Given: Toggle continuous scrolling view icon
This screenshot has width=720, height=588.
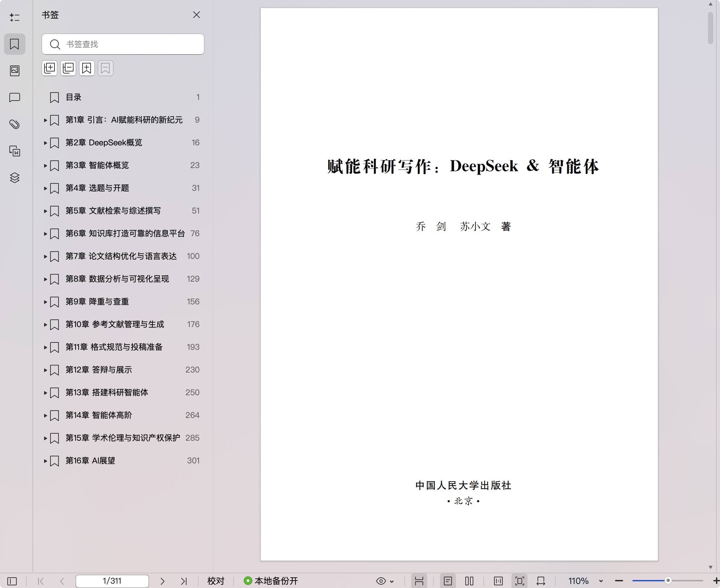Looking at the screenshot, I should 419,581.
